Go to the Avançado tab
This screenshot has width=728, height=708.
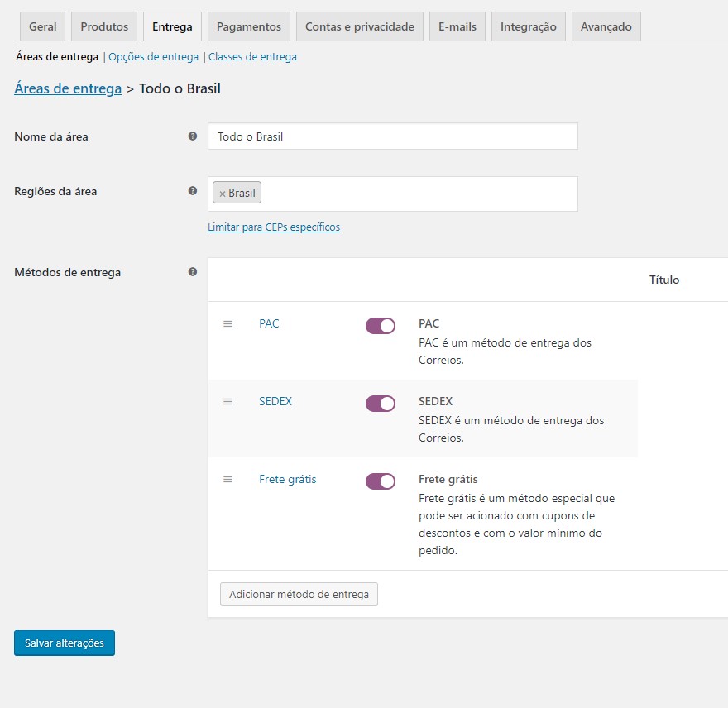(x=606, y=27)
